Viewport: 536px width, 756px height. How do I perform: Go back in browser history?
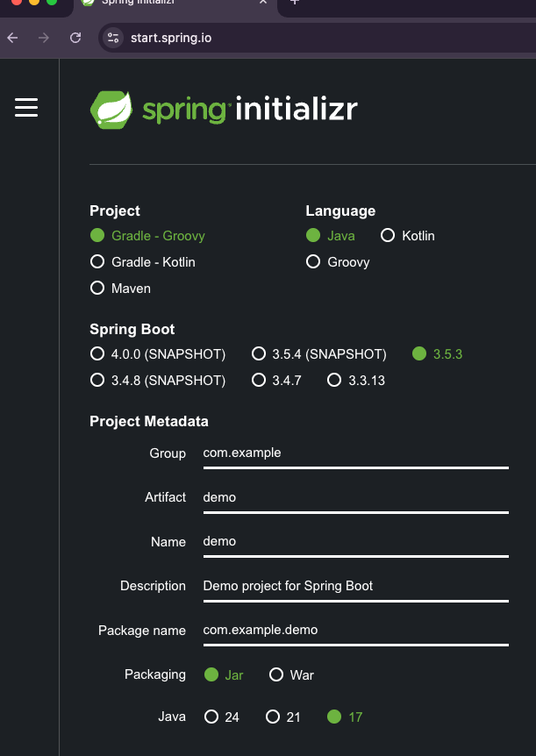12,38
